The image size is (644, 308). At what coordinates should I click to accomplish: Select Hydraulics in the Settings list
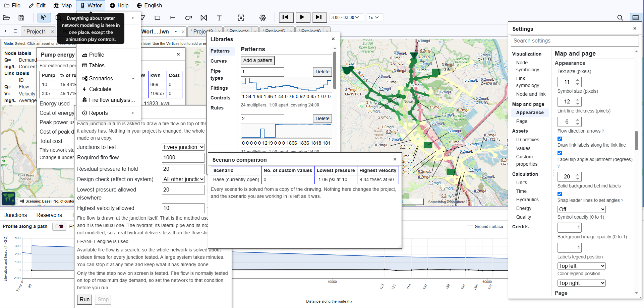point(527,200)
